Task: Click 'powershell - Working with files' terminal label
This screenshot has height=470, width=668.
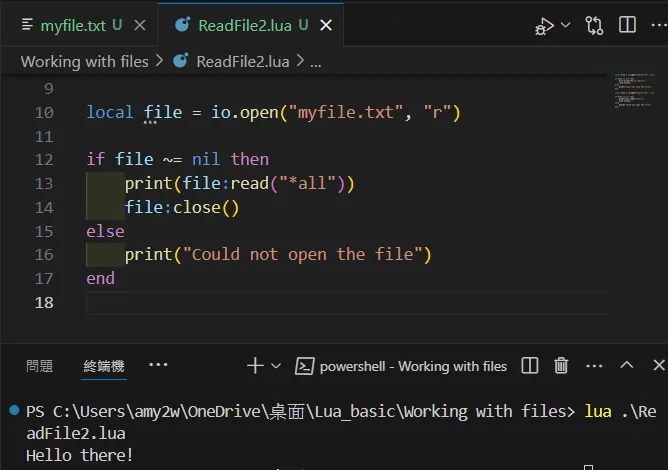Action: 413,366
